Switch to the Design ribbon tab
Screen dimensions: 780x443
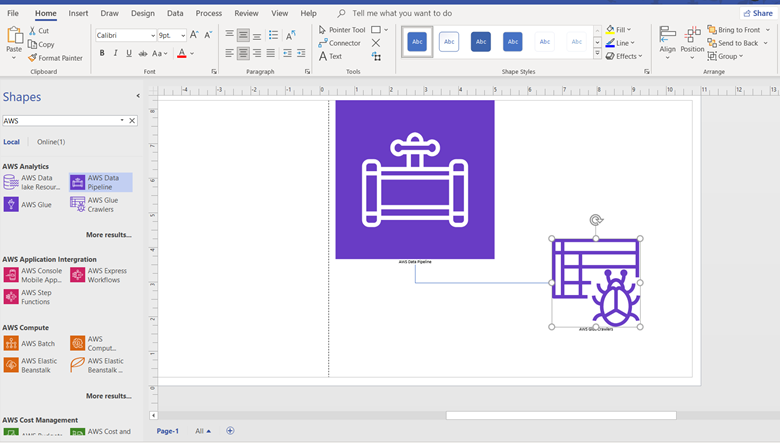[143, 13]
